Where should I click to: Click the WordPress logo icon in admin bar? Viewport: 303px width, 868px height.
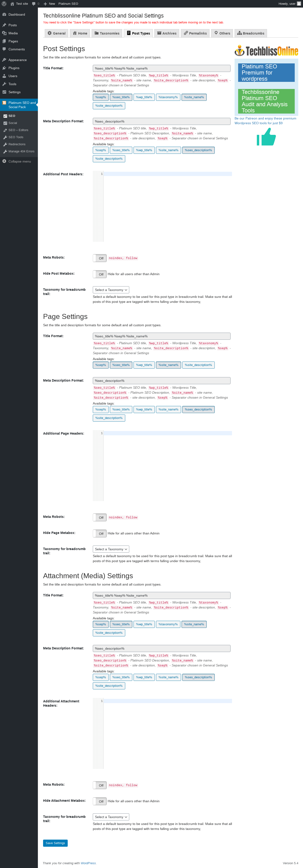4,4
